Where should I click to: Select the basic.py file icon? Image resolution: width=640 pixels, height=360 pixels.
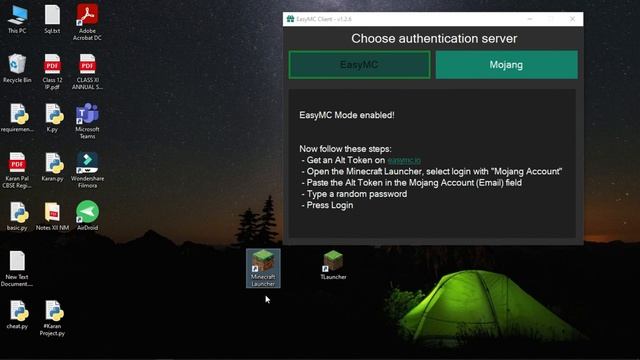click(17, 216)
